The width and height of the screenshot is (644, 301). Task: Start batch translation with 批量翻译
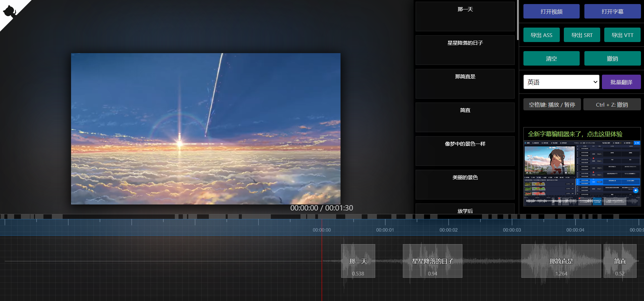[621, 82]
